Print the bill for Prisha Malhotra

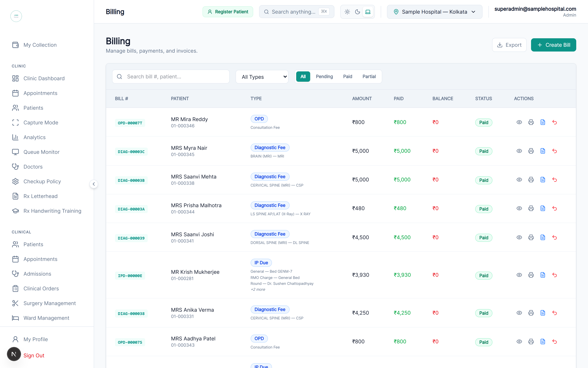[531, 208]
